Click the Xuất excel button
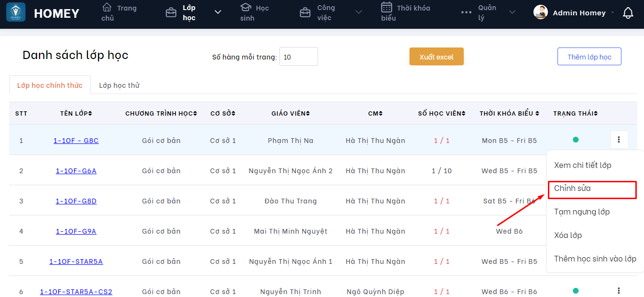The width and height of the screenshot is (644, 297). coord(436,57)
